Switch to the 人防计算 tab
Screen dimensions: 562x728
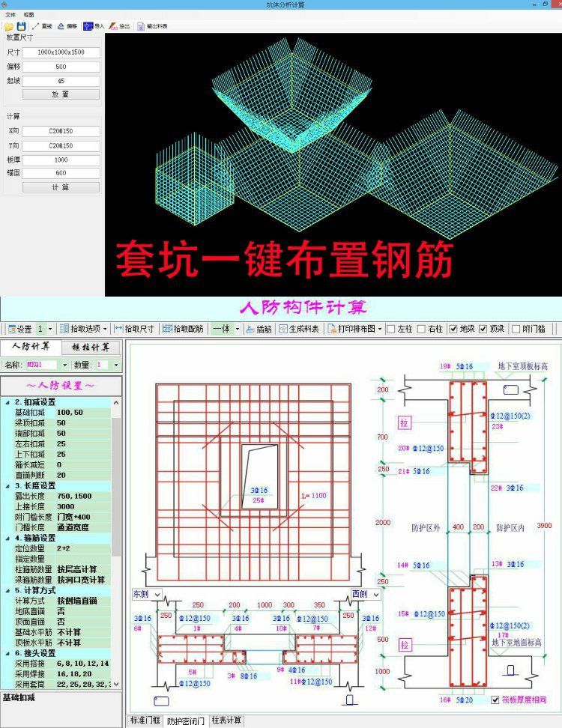point(31,346)
